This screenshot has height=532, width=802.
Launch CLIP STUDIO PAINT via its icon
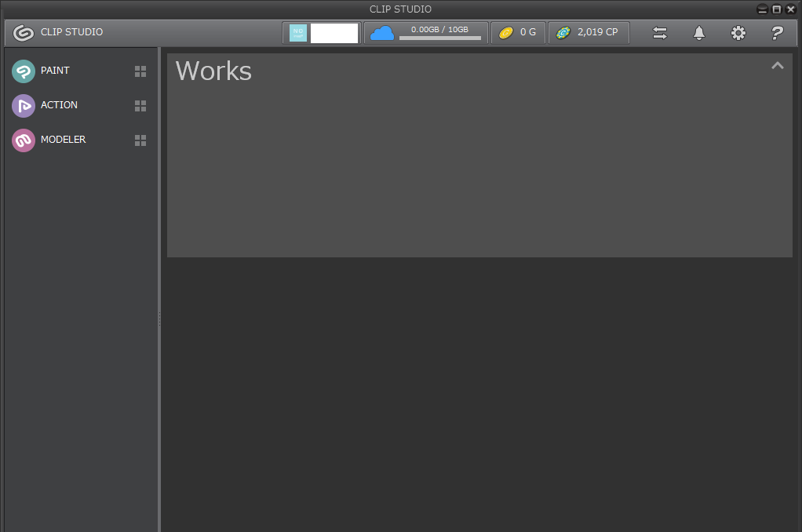point(24,71)
